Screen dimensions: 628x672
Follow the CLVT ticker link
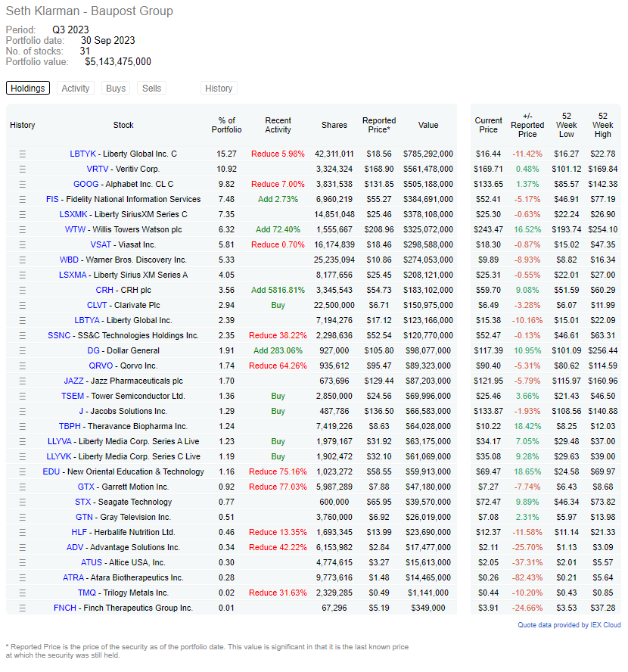coord(97,305)
